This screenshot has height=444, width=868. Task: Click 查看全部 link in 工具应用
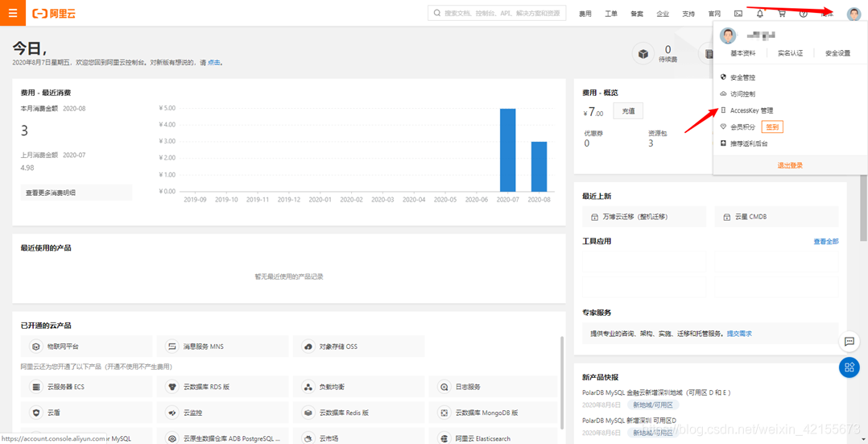pos(825,241)
